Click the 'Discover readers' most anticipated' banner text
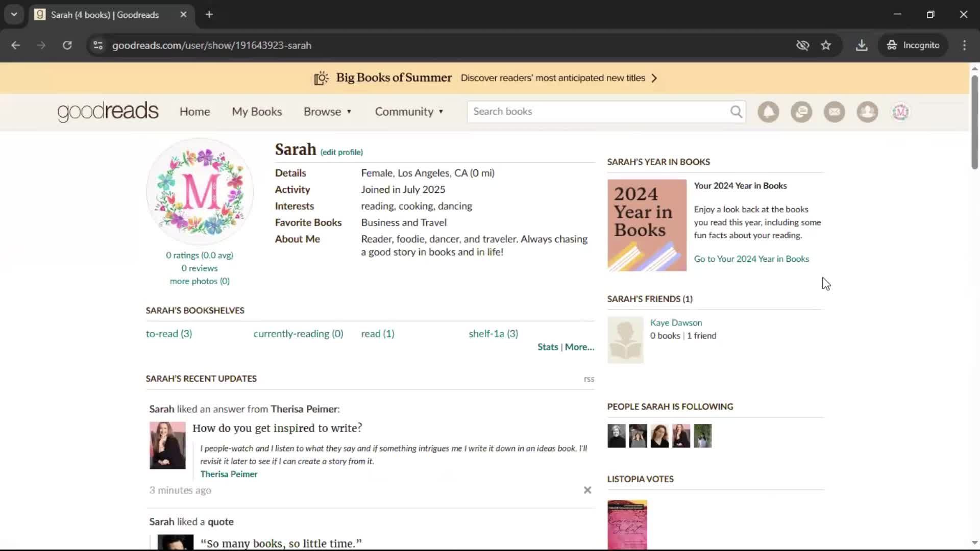The width and height of the screenshot is (980, 551). (x=553, y=78)
